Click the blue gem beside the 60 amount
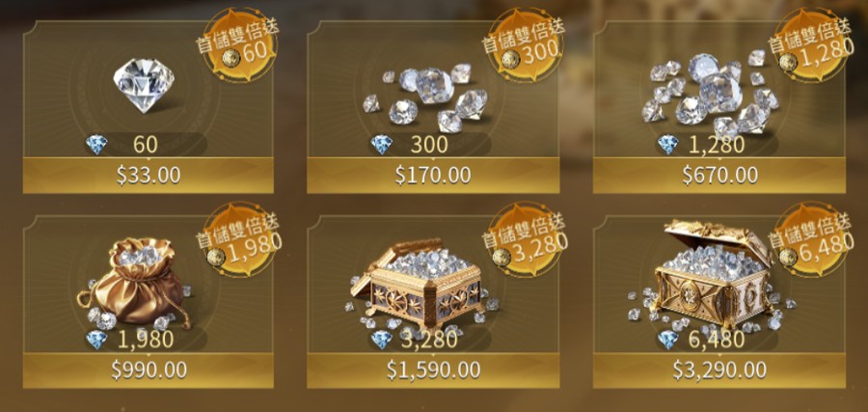Image resolution: width=868 pixels, height=412 pixels. (x=95, y=145)
